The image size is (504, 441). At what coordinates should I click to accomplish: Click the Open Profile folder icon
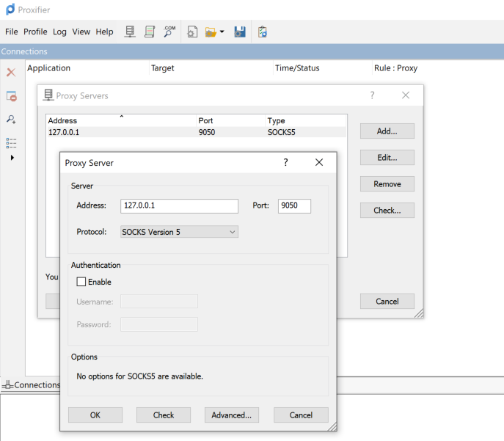(x=211, y=32)
